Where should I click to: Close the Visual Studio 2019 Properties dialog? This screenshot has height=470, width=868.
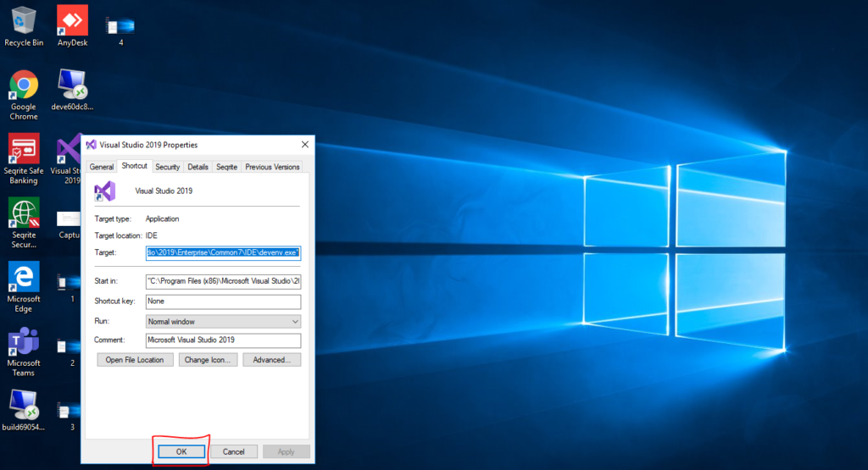(305, 145)
